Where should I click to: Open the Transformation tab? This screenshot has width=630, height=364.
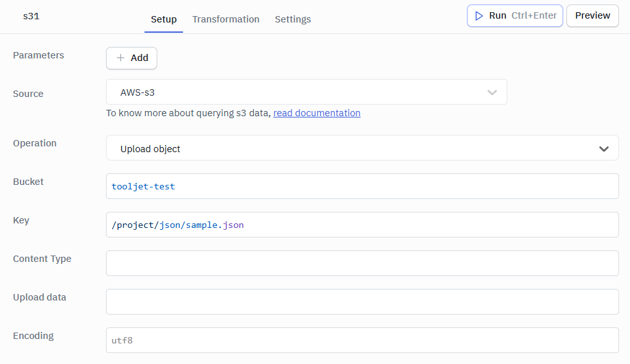pos(225,19)
